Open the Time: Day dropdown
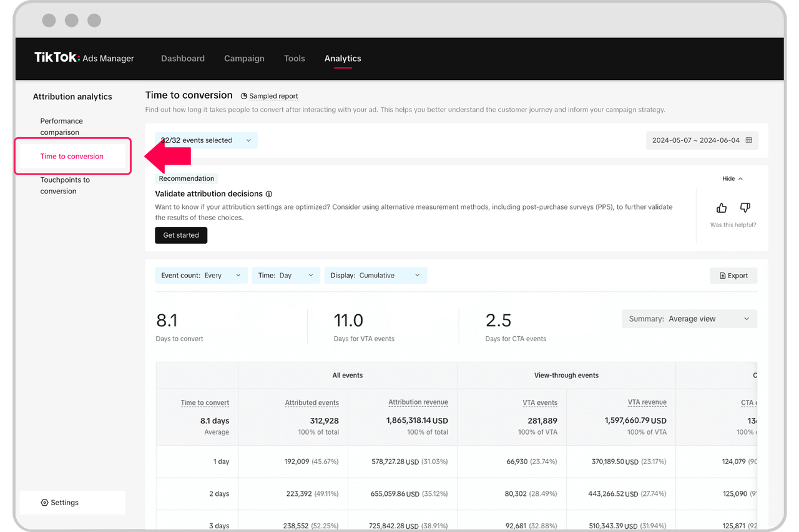Viewport: 799px width, 532px height. [x=286, y=275]
